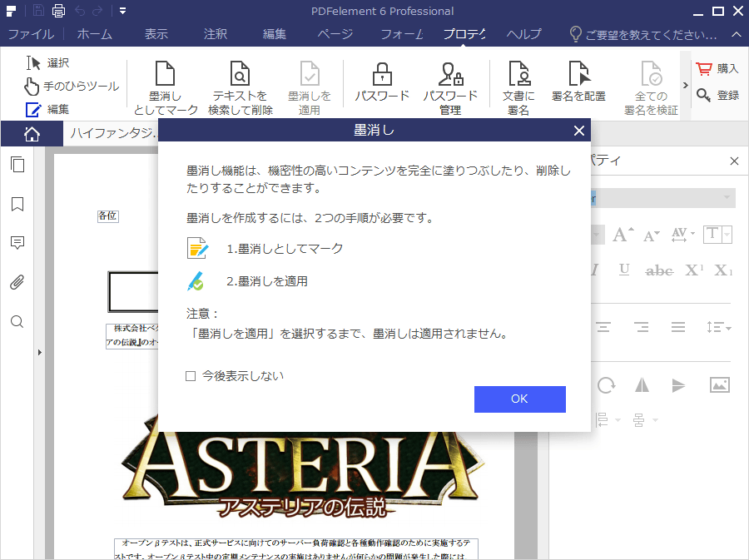Open the font name dropdown
This screenshot has width=749, height=560.
[x=727, y=197]
